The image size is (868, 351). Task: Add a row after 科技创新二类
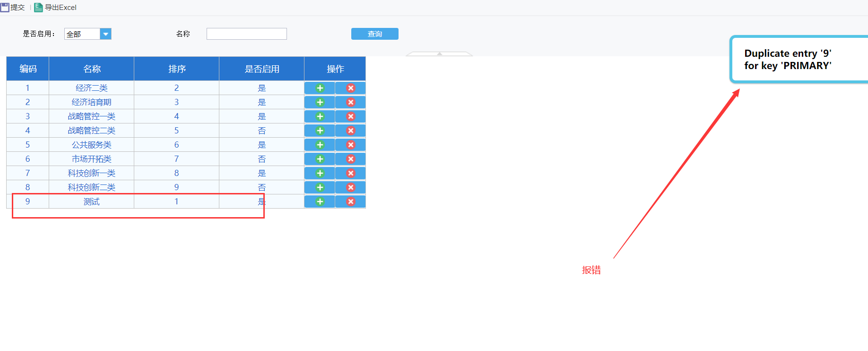(320, 187)
